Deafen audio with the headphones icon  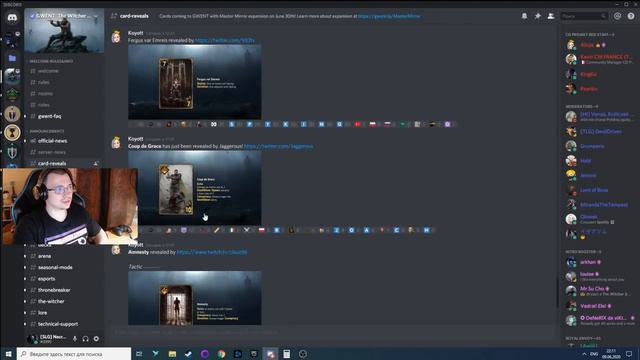point(85,339)
